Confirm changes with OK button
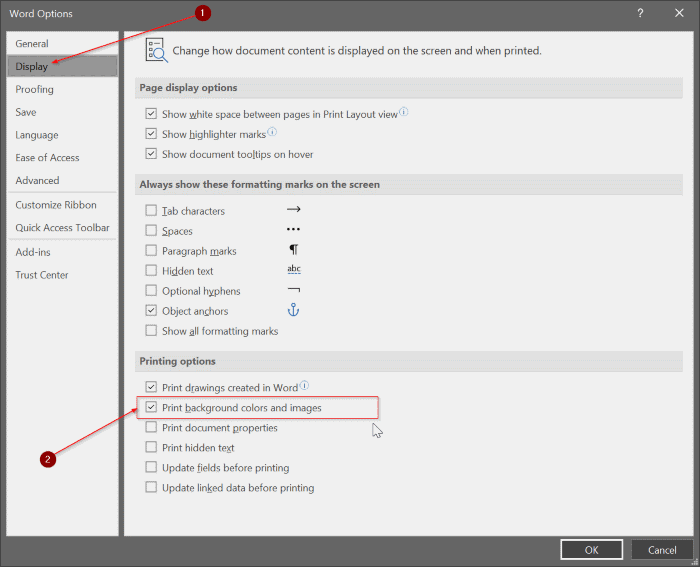 tap(592, 550)
